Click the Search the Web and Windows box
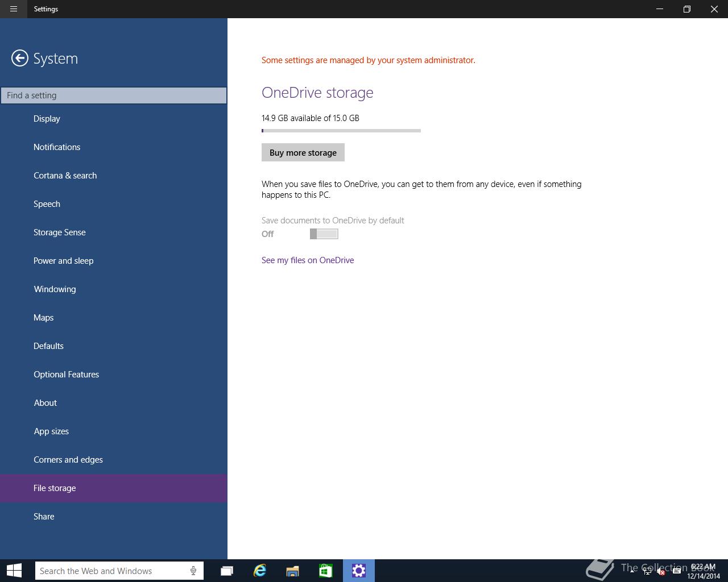Viewport: 728px width, 582px height. (119, 571)
